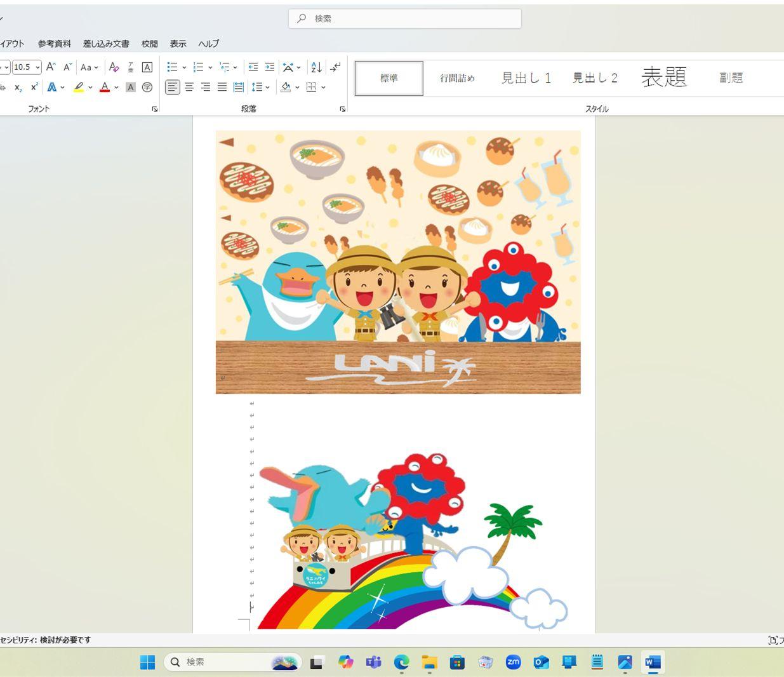Screen dimensions: 784x677
Task: Click the 検索 search box in title bar
Action: click(405, 18)
